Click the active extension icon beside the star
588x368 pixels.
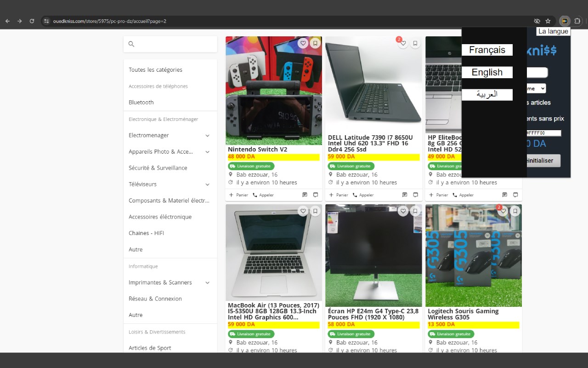(565, 21)
